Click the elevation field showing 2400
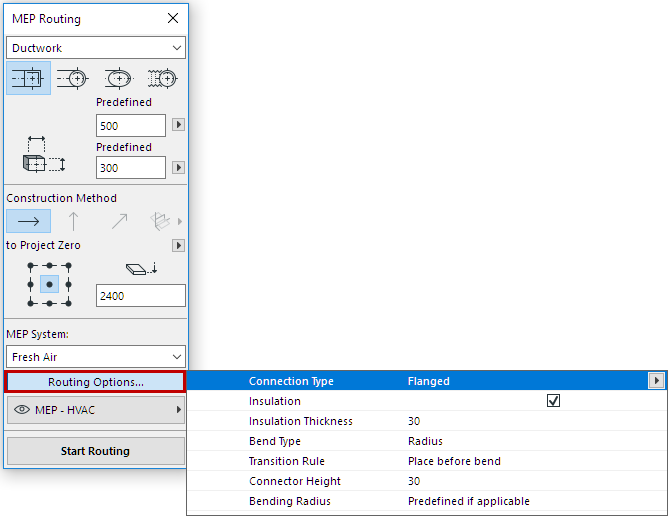Image resolution: width=671 pixels, height=518 pixels. coord(141,295)
